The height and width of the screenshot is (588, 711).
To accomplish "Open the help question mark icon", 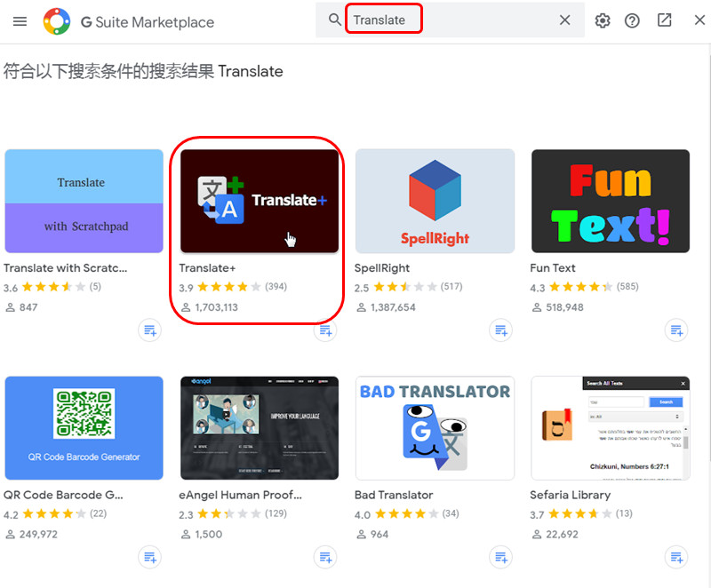I will pyautogui.click(x=632, y=20).
